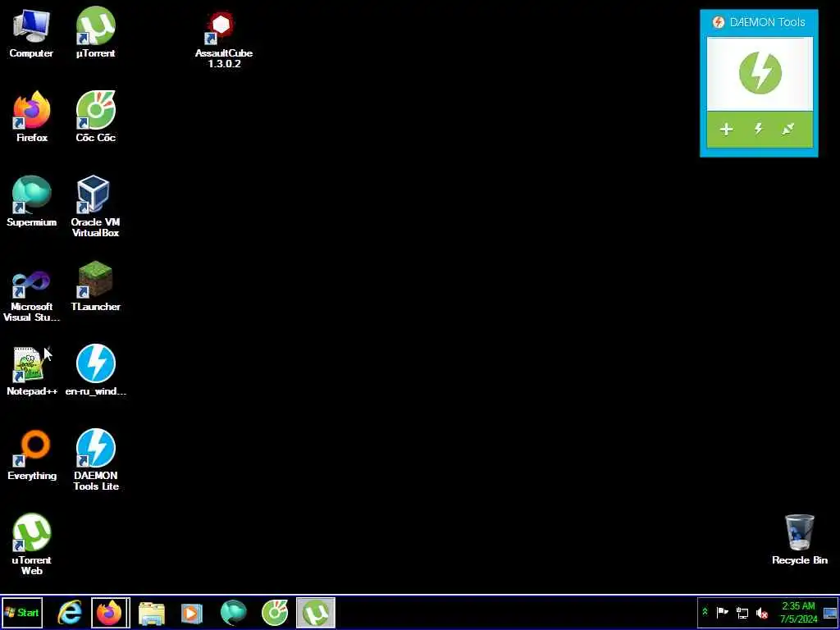840x630 pixels.
Task: Select the Notepad++ desktop shortcut
Action: coord(32,371)
